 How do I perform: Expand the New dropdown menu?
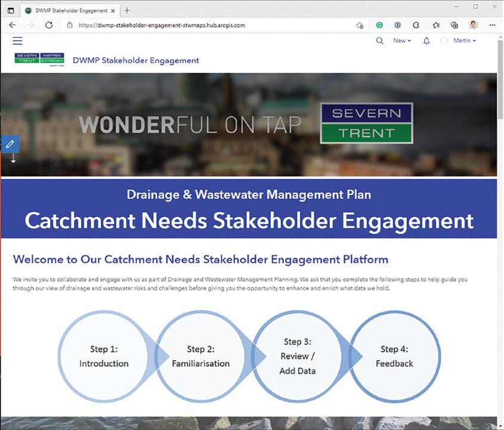tap(402, 41)
